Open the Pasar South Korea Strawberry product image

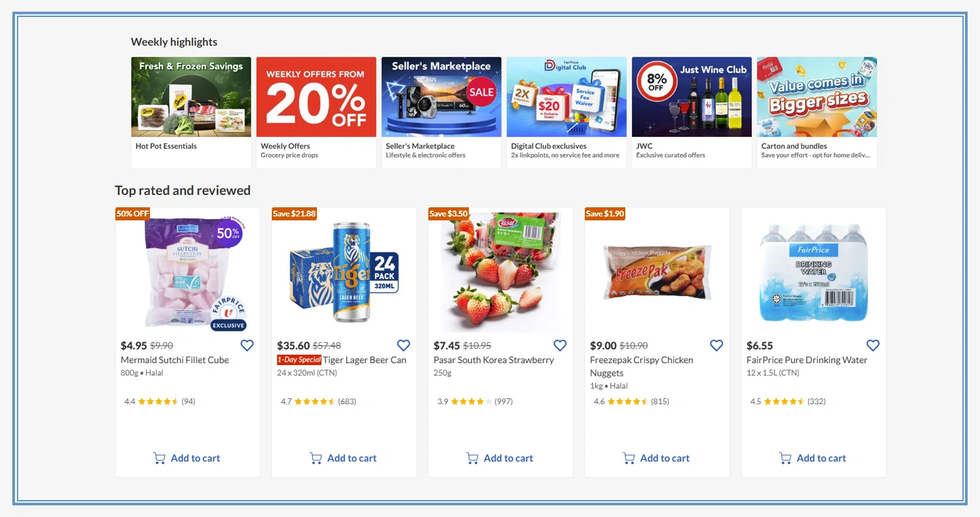tap(501, 272)
